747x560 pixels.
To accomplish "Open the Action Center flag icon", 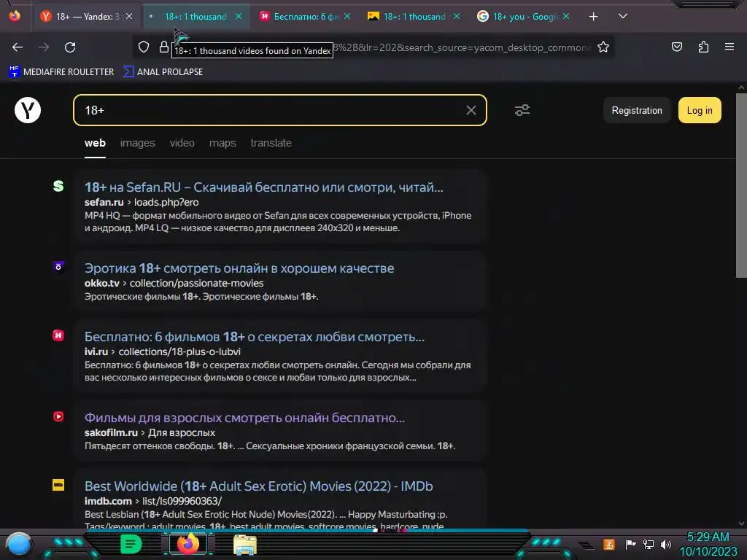I will (630, 544).
